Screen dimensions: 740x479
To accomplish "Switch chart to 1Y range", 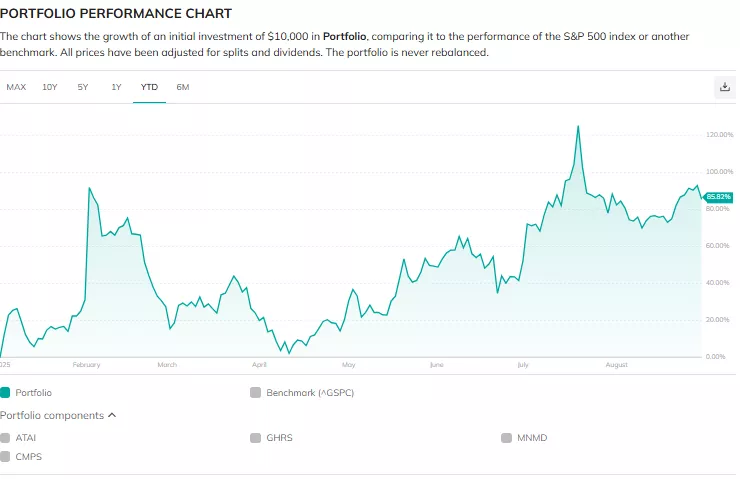I will pyautogui.click(x=116, y=87).
